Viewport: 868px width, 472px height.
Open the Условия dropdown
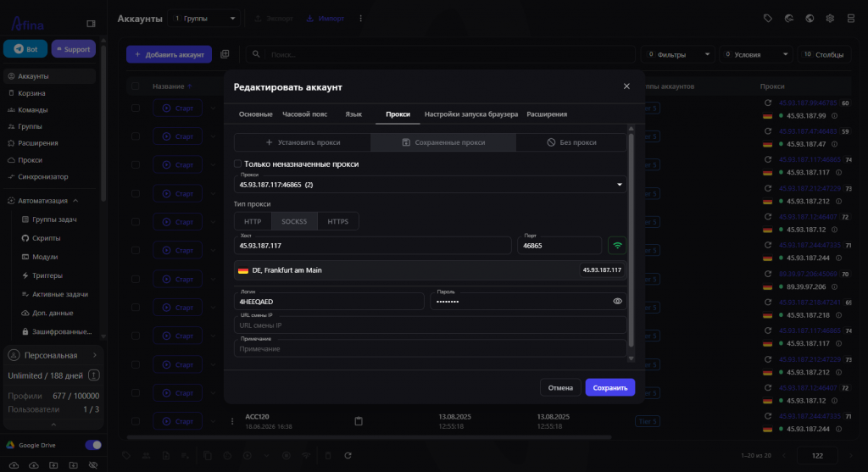coord(755,54)
